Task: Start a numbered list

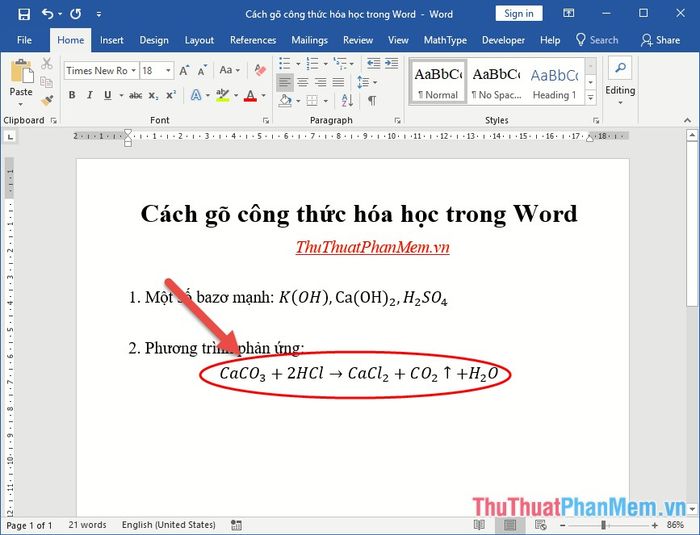Action: tap(312, 63)
